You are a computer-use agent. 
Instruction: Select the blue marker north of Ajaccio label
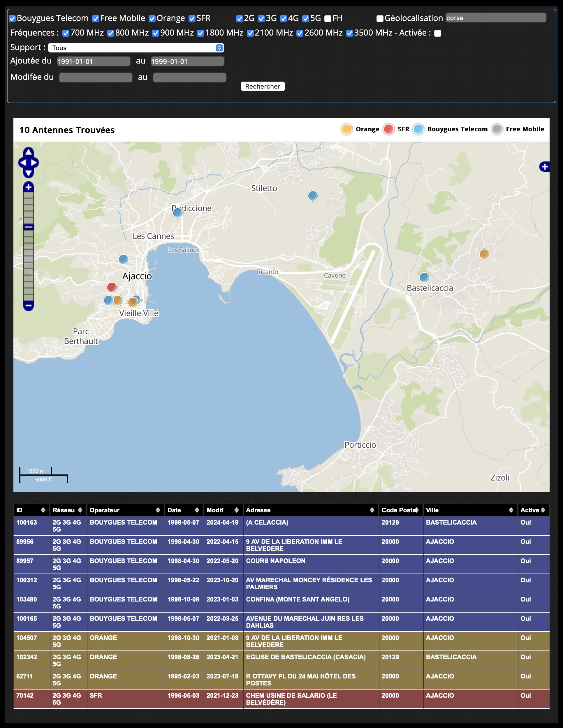coord(123,259)
